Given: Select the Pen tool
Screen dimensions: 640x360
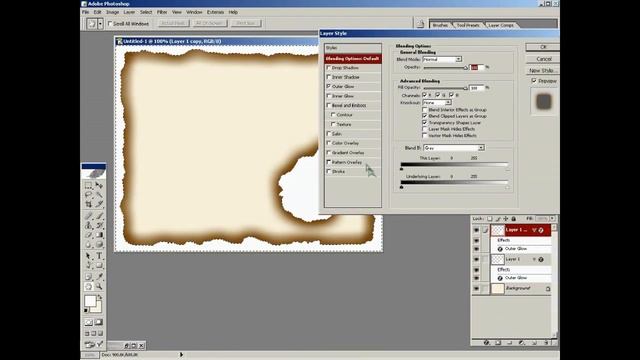Looking at the screenshot, I should point(89,266).
